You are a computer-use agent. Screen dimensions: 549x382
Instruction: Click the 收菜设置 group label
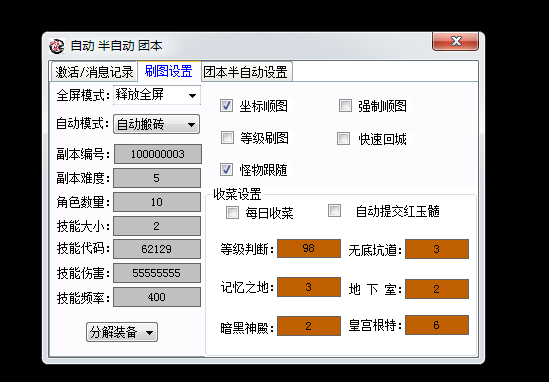pyautogui.click(x=237, y=194)
